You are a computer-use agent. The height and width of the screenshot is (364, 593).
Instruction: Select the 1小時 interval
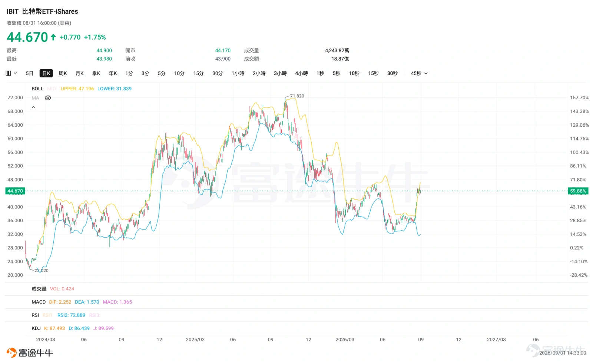[238, 73]
